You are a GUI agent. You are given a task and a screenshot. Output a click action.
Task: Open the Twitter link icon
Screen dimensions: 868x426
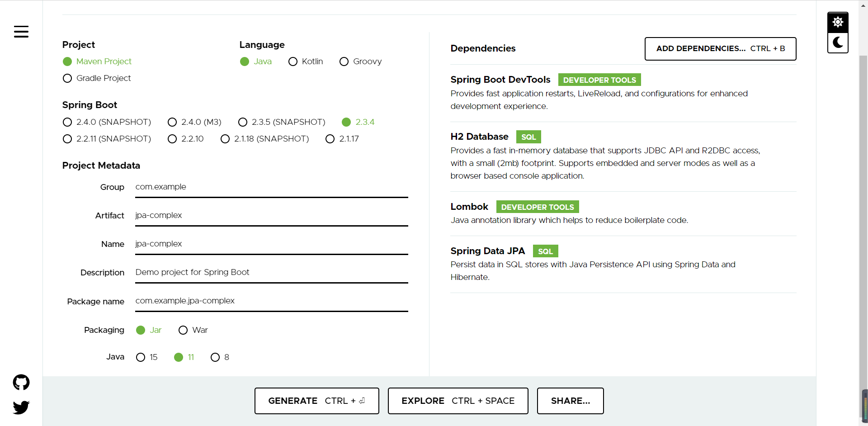click(21, 407)
